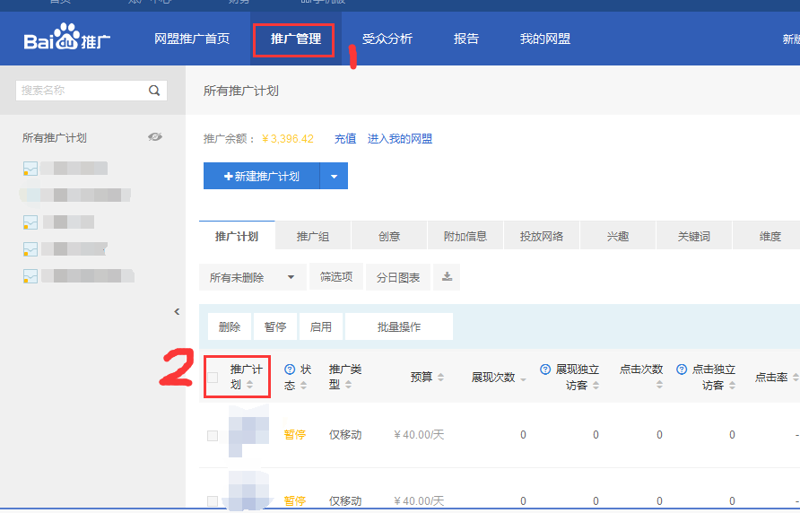Image resolution: width=800 pixels, height=513 pixels.
Task: Open the 所有未删除 filter dropdown
Action: click(253, 277)
